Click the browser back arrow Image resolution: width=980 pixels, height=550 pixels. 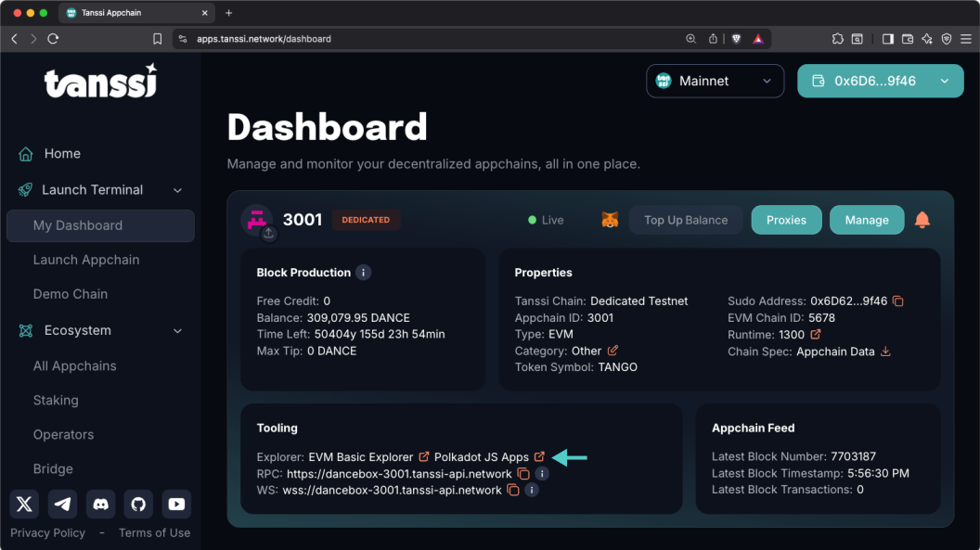pos(14,39)
